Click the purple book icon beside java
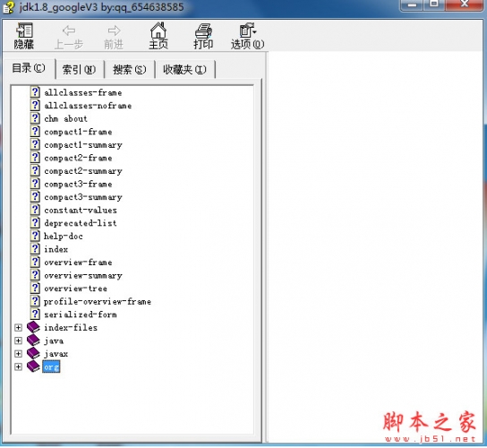Viewport: 487px width, 448px height. (x=33, y=340)
